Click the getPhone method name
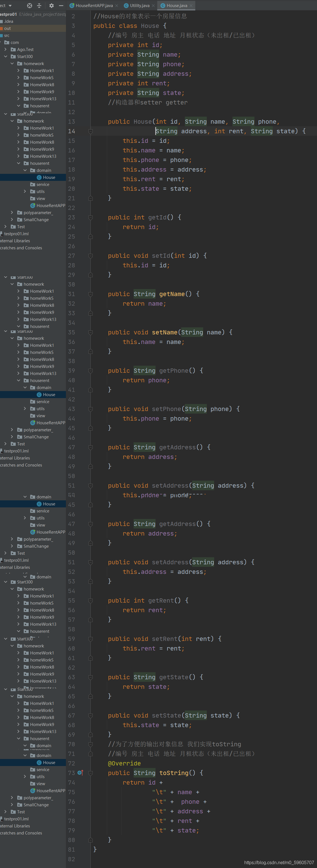The height and width of the screenshot is (868, 317). (174, 371)
